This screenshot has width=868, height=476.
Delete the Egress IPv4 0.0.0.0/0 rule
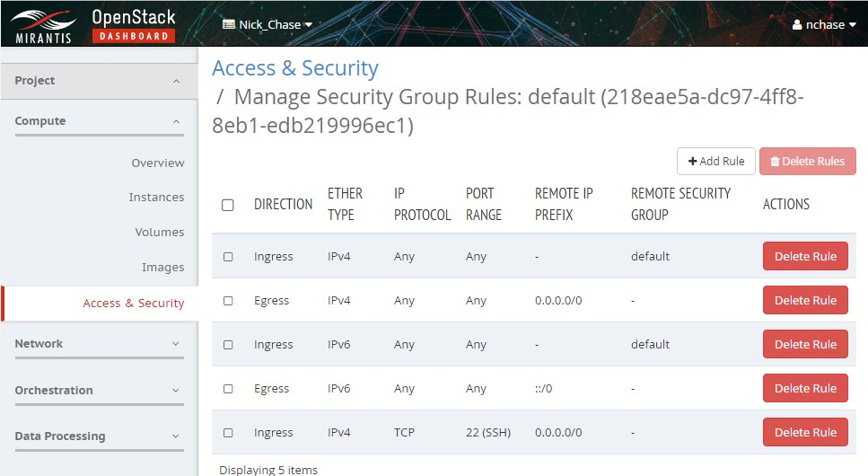(805, 300)
